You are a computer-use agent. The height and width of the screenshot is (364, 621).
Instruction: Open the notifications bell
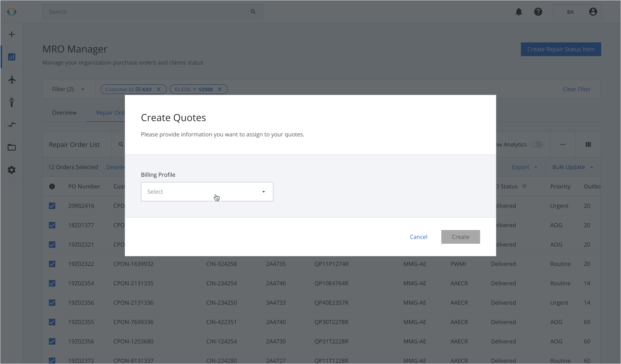(519, 12)
